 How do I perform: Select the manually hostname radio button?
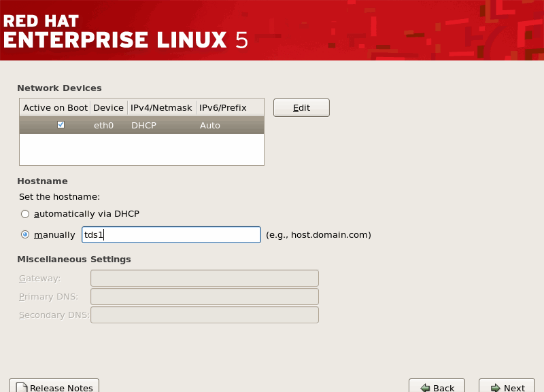pos(25,234)
